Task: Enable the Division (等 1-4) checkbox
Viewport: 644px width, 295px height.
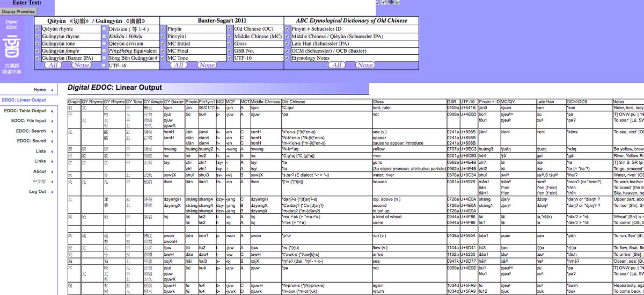Action: [104, 28]
